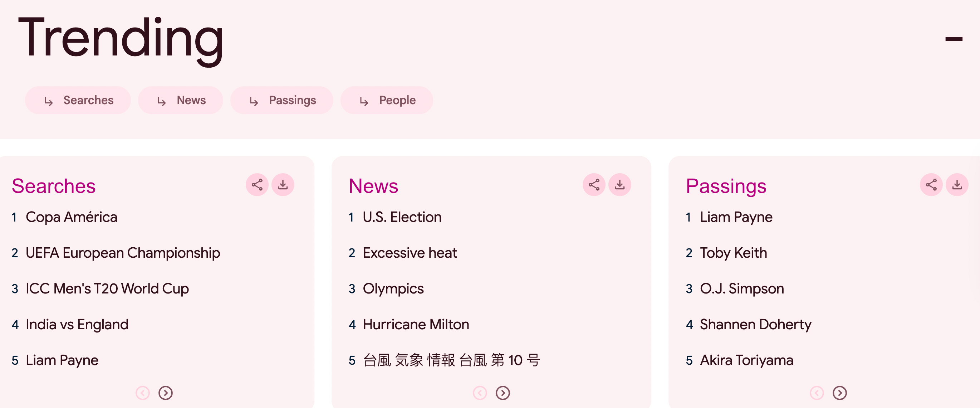Select Akira Toriyama in Passings
980x408 pixels.
click(x=747, y=360)
